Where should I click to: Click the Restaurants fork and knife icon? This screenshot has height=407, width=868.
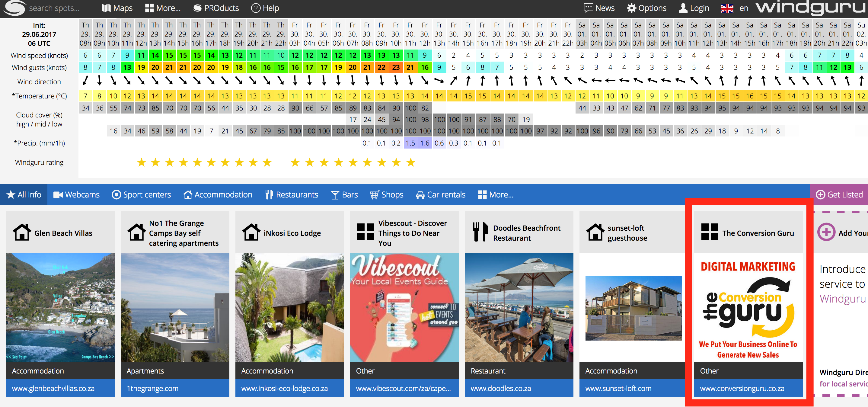[269, 194]
